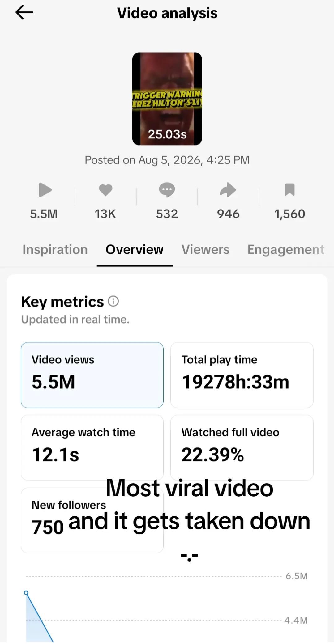Select the Video views metric card

(x=92, y=375)
